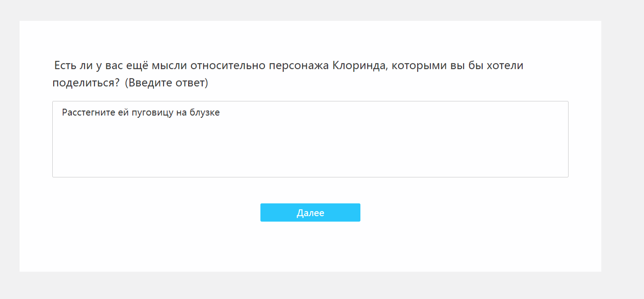Click the word "относительно" in the question
Screen dimensions: 644x299
pos(228,66)
